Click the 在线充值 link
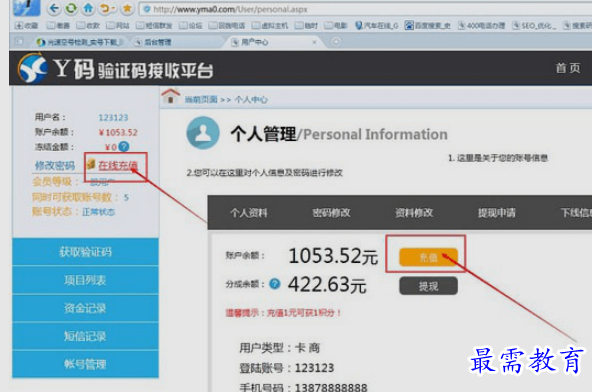 pyautogui.click(x=118, y=165)
